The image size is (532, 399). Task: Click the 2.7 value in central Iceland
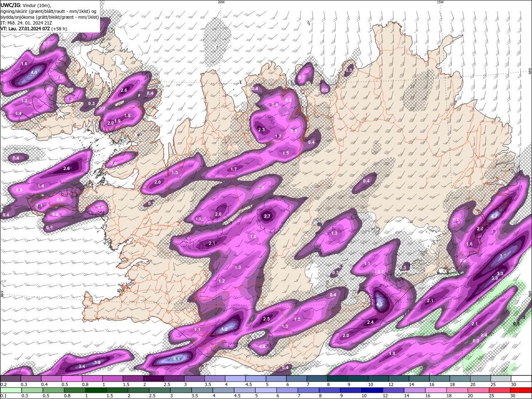tap(267, 216)
